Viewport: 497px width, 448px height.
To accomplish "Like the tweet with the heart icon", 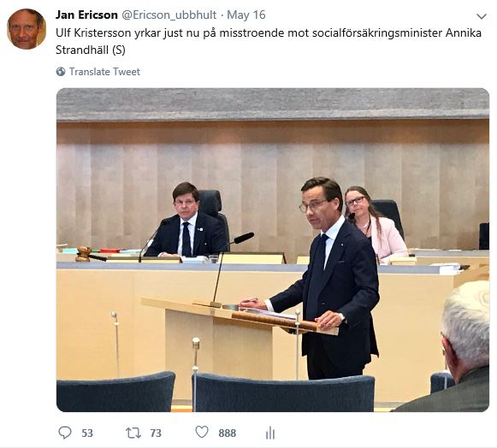I will 202,432.
